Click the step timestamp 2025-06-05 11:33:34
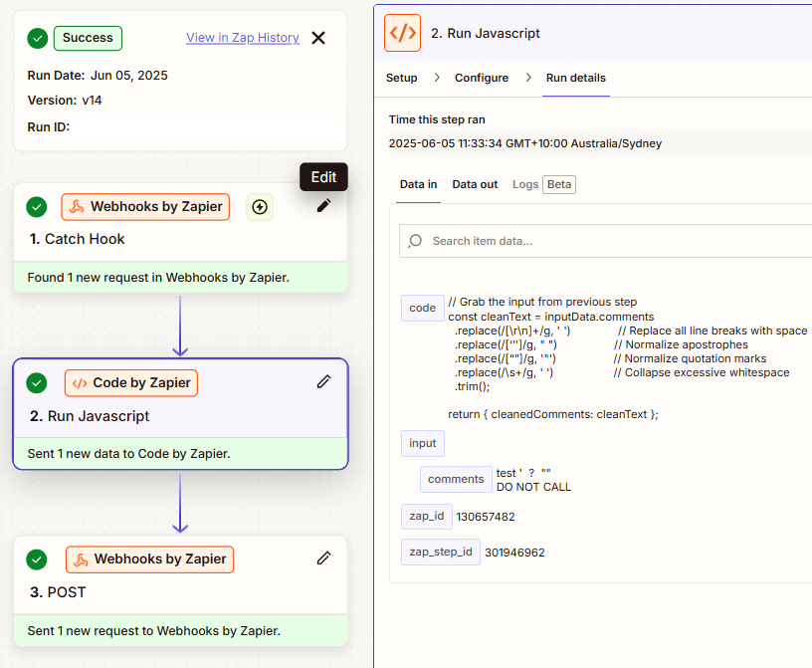Screen dimensions: 812x668 [525, 143]
